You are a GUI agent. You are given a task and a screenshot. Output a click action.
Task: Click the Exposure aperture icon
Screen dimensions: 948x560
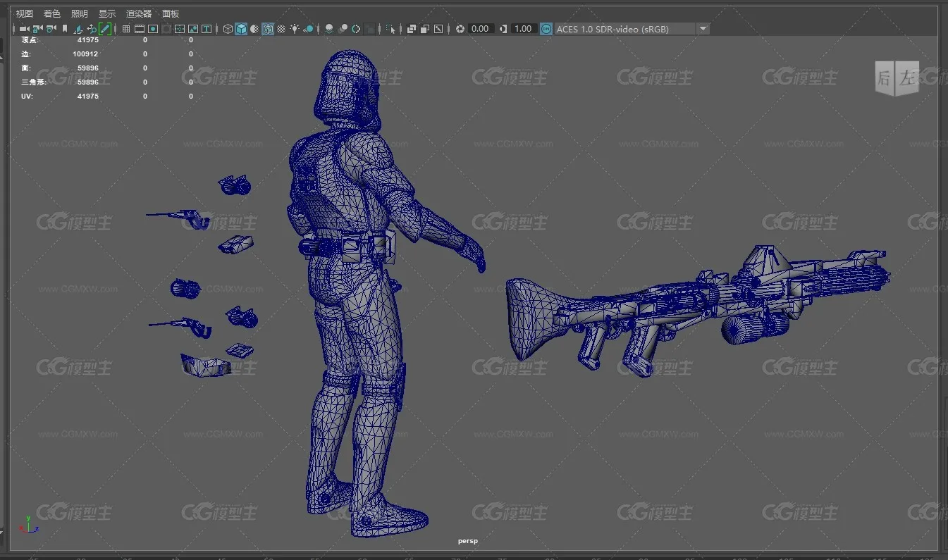click(x=460, y=29)
